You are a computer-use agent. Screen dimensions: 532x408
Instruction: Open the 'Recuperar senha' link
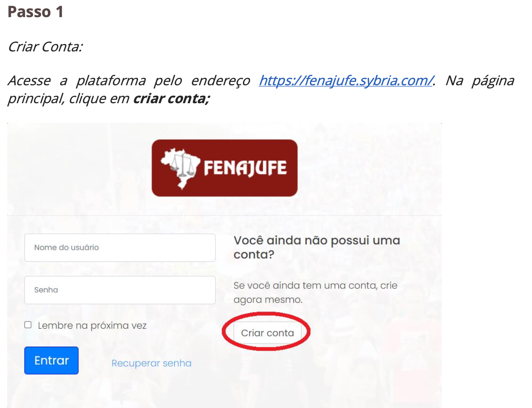152,363
